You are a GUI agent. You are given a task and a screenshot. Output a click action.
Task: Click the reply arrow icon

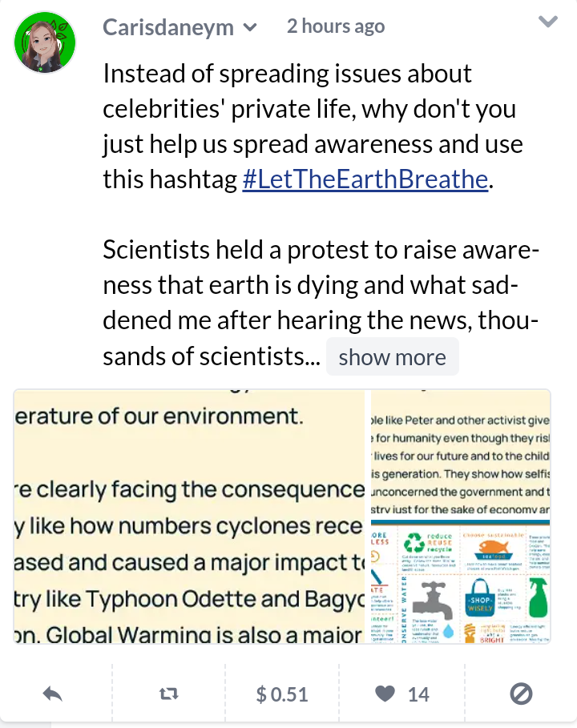(x=53, y=694)
